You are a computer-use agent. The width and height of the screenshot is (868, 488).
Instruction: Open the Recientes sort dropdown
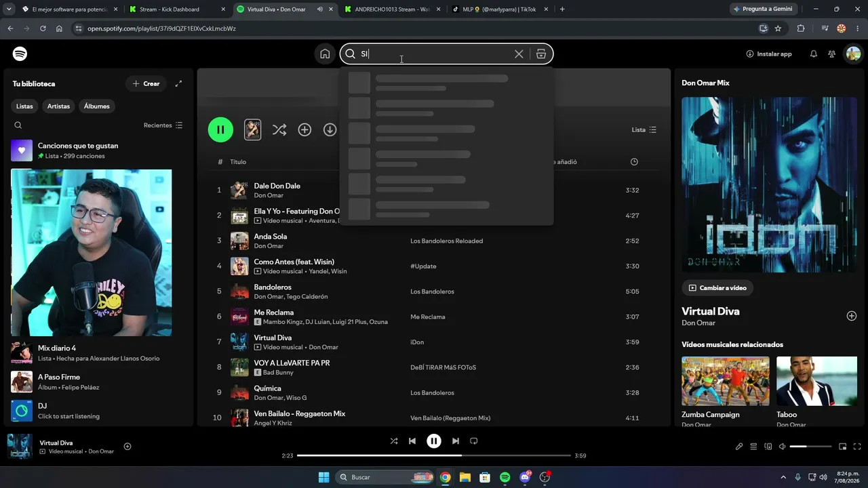point(163,125)
